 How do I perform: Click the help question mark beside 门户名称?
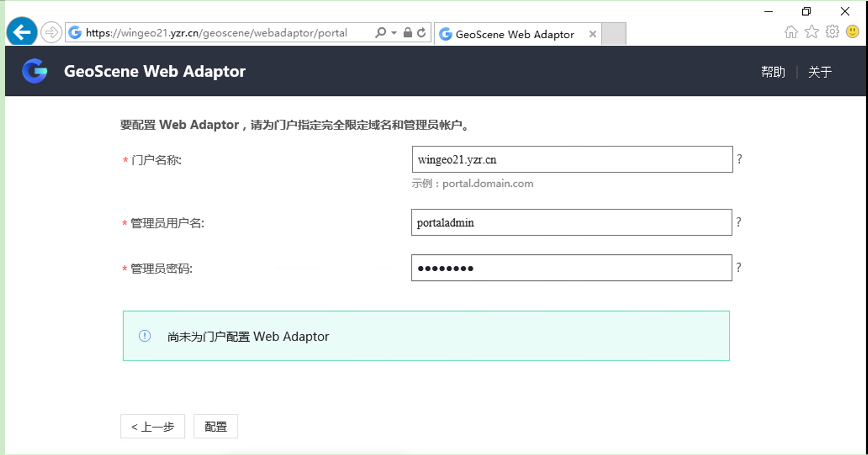click(739, 158)
